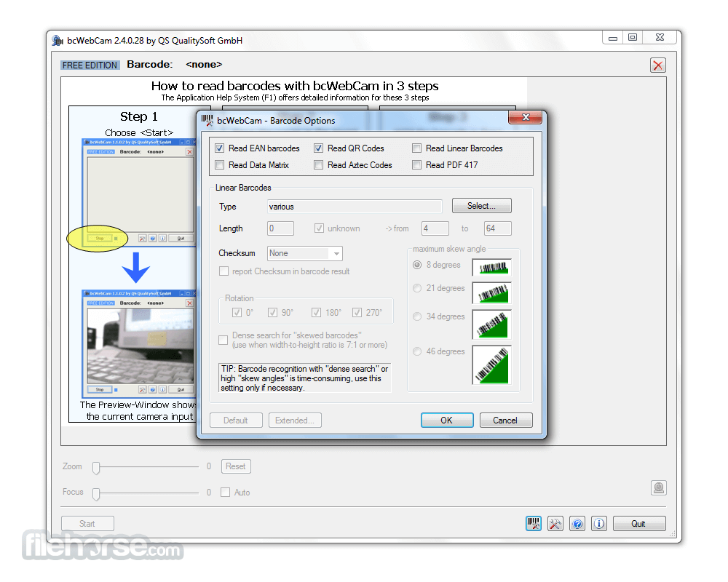Select the 46 degrees skew preview image
The image size is (728, 582).
(491, 364)
